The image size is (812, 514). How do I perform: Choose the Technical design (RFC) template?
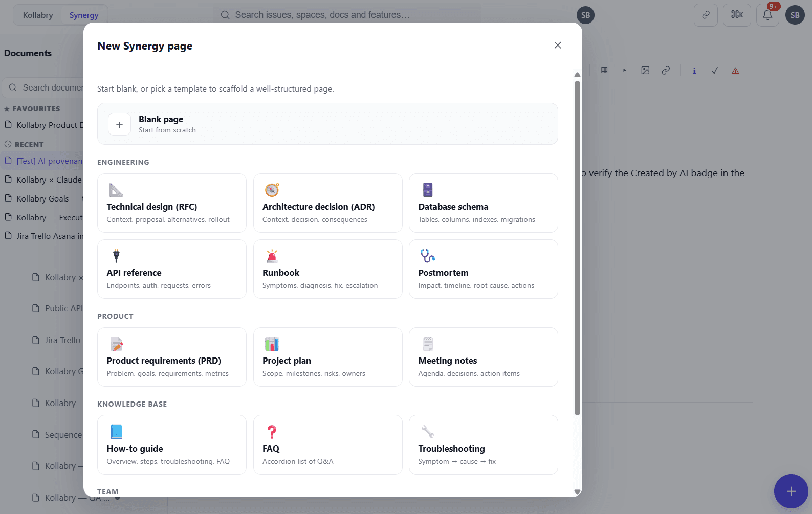click(x=172, y=203)
